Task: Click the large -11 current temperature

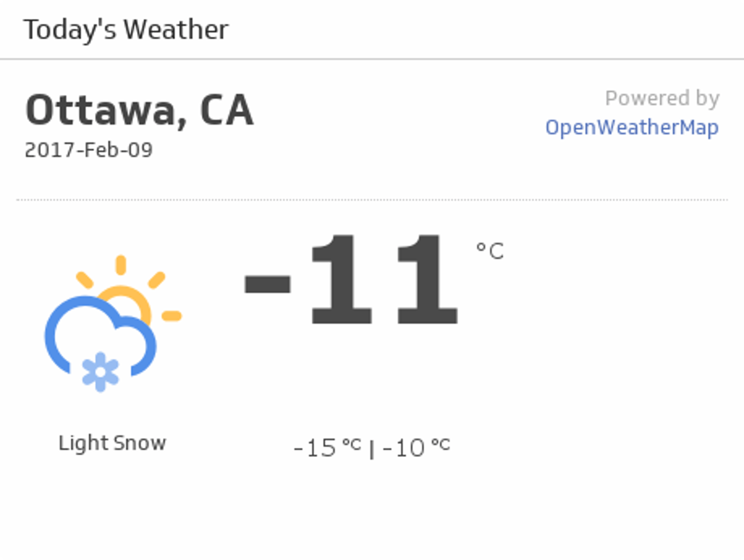Action: coord(352,280)
